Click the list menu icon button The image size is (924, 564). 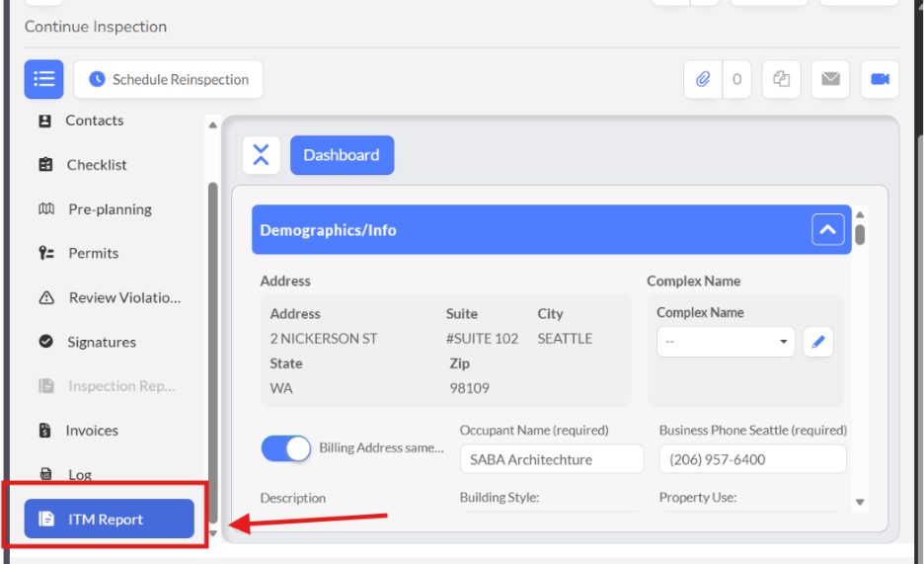coord(43,79)
